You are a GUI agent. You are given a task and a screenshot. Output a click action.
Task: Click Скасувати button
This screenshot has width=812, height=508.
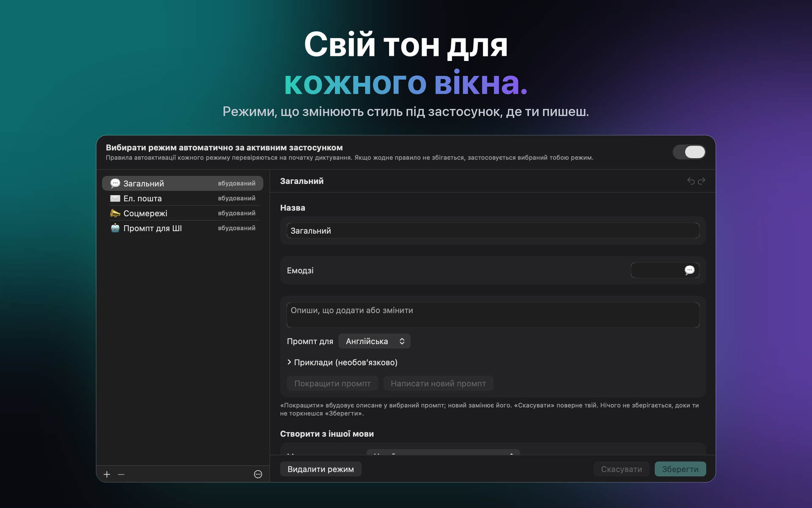(621, 469)
